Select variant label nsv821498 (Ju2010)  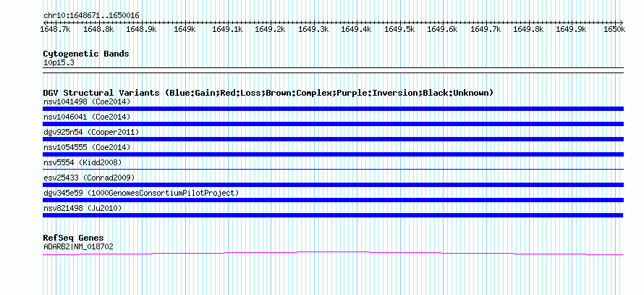[82, 209]
